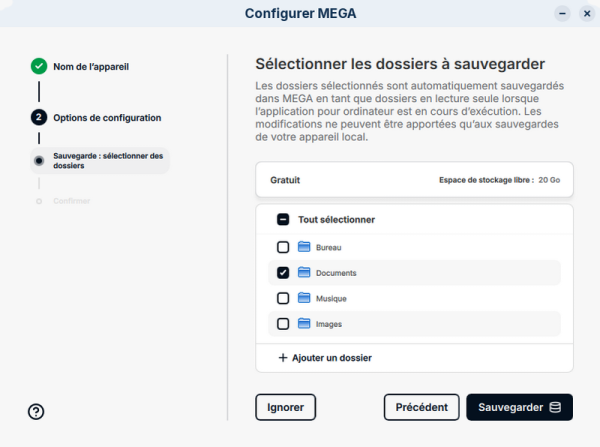Select the Options de configuration step

pos(107,117)
